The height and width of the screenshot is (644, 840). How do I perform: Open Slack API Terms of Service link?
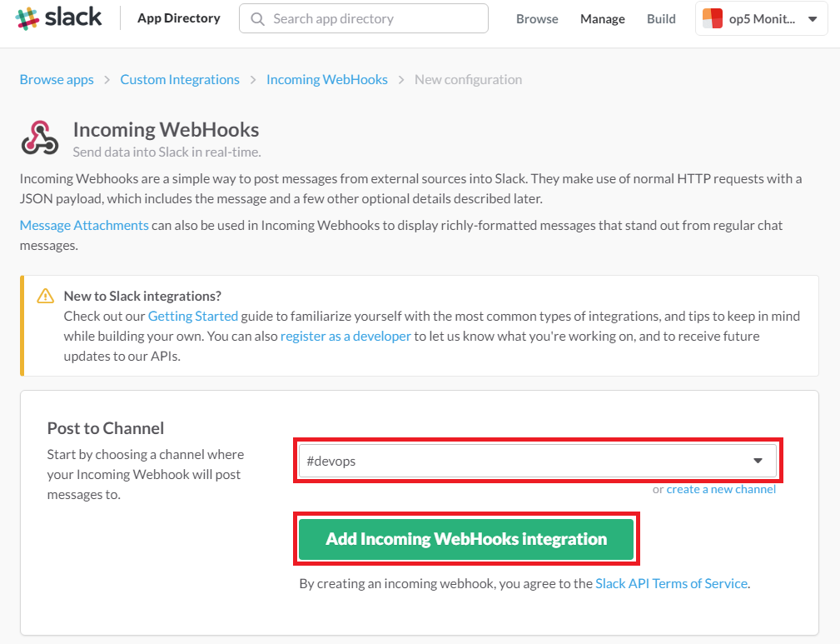tap(671, 583)
